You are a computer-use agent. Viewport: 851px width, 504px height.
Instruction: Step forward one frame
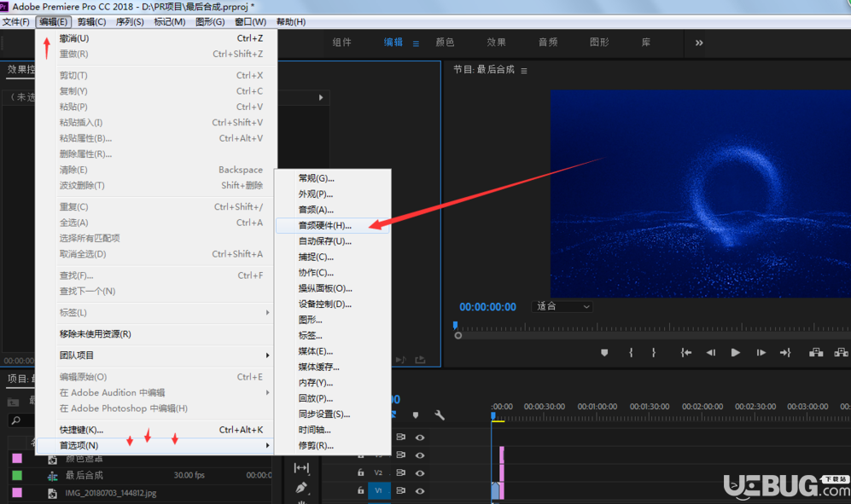761,353
